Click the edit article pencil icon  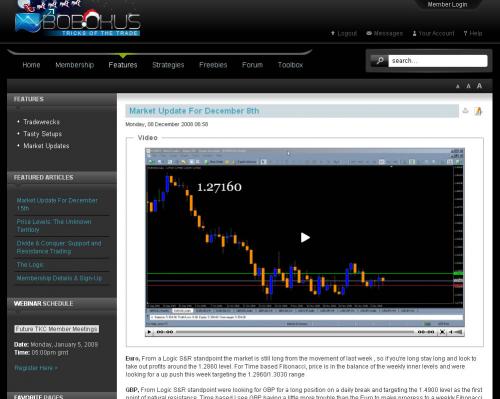478,111
